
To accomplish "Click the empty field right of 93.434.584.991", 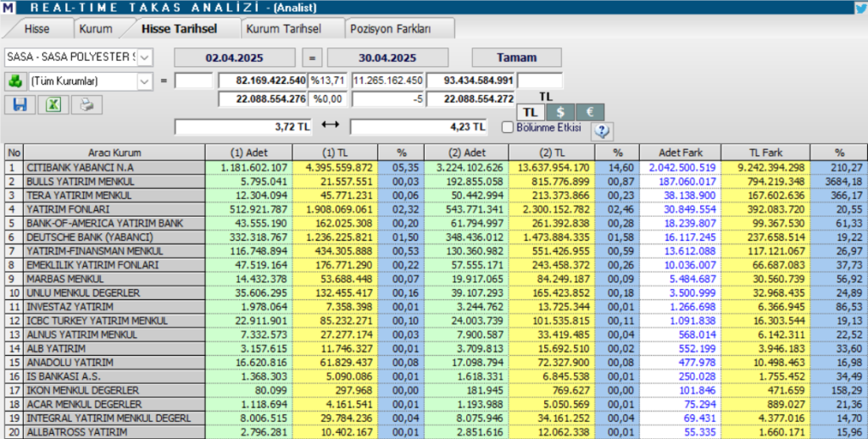I will (540, 81).
